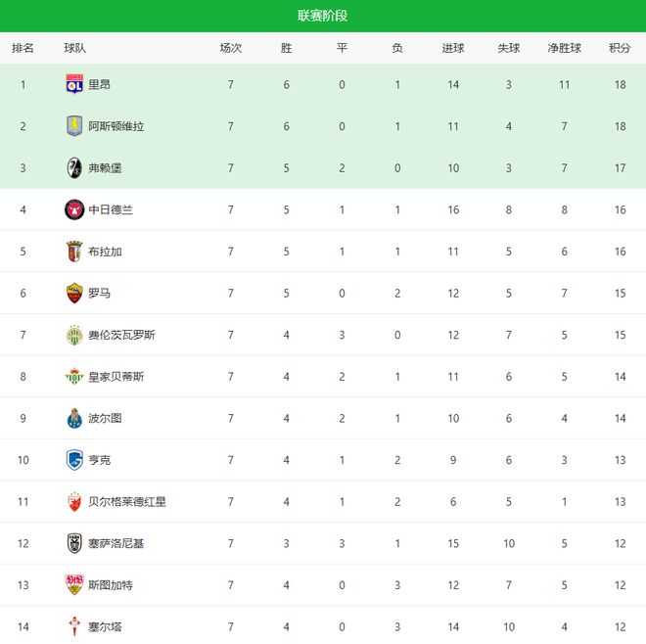Click the Real Betis (皇家贝蒂斯) crest
Viewport: 646px width, 644px height.
click(x=73, y=377)
